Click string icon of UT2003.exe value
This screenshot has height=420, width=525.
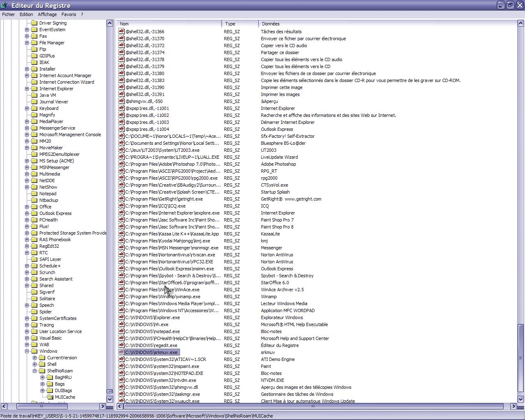click(121, 150)
